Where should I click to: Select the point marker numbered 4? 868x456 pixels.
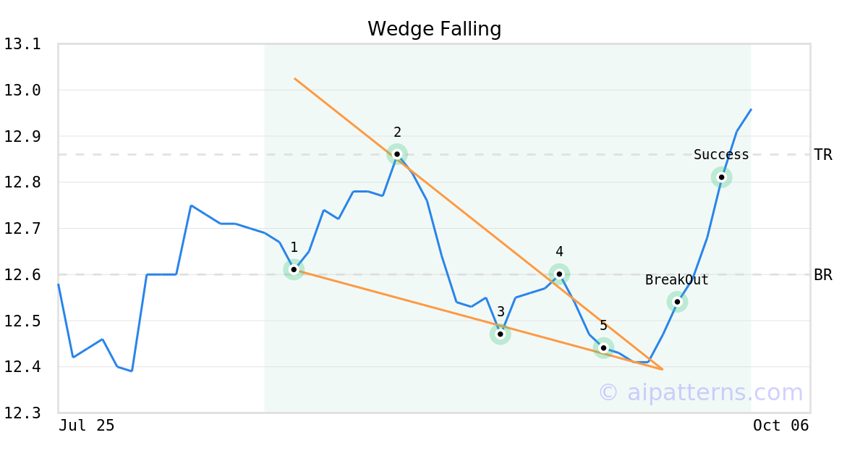click(559, 274)
